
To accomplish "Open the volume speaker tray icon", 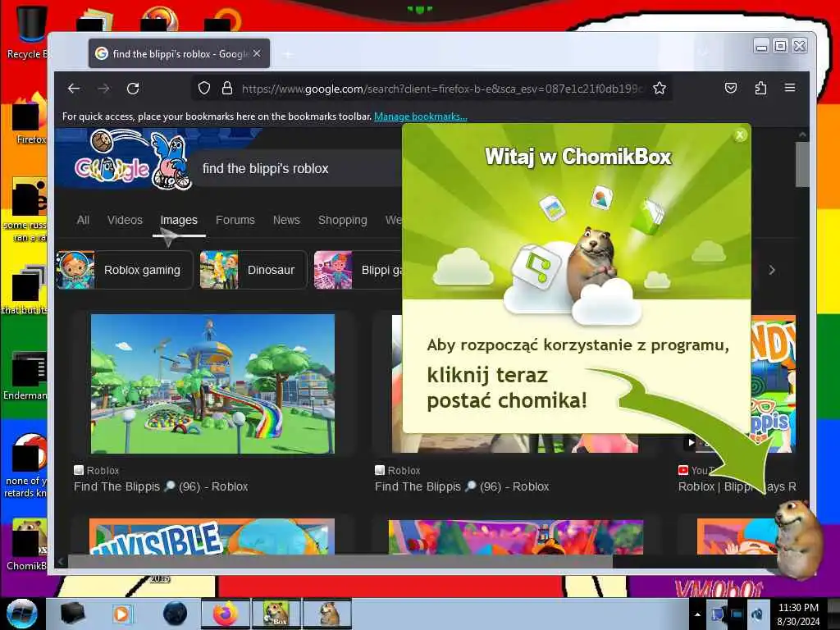I will coord(757,614).
